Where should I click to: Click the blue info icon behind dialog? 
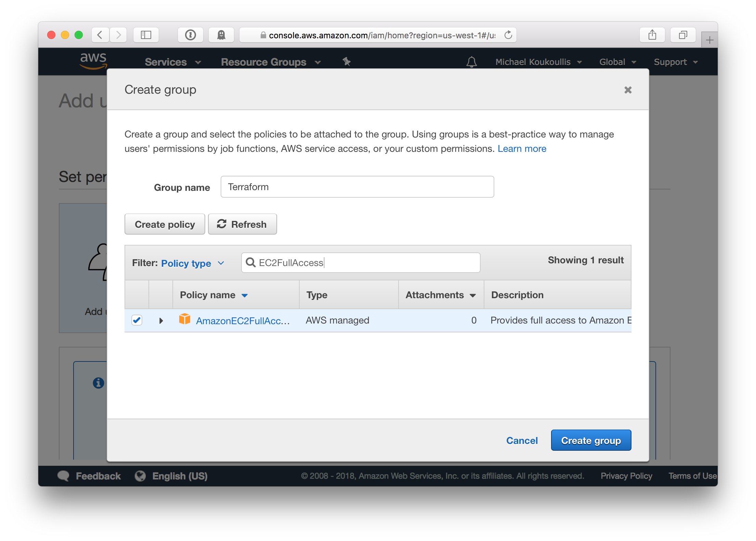(x=99, y=383)
